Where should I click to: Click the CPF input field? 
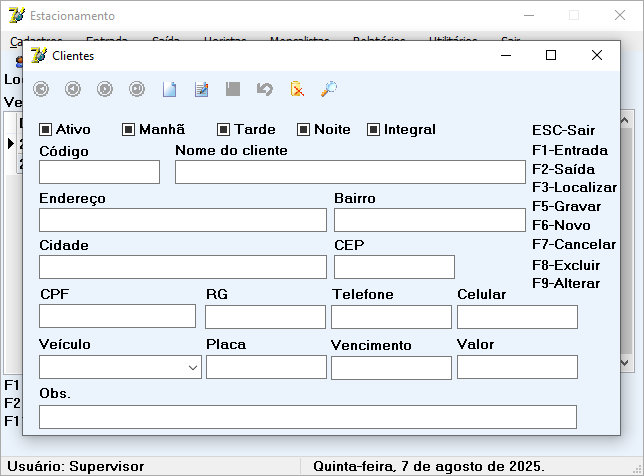point(117,316)
